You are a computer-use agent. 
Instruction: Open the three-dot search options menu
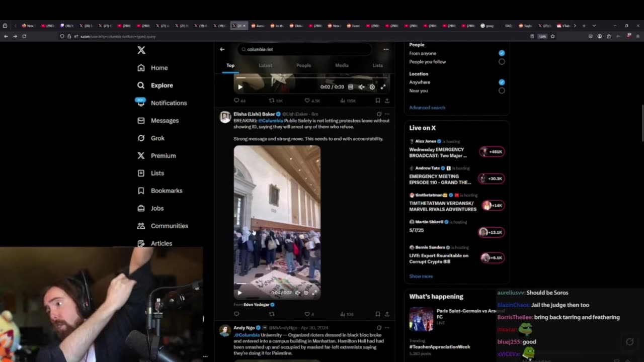(386, 49)
